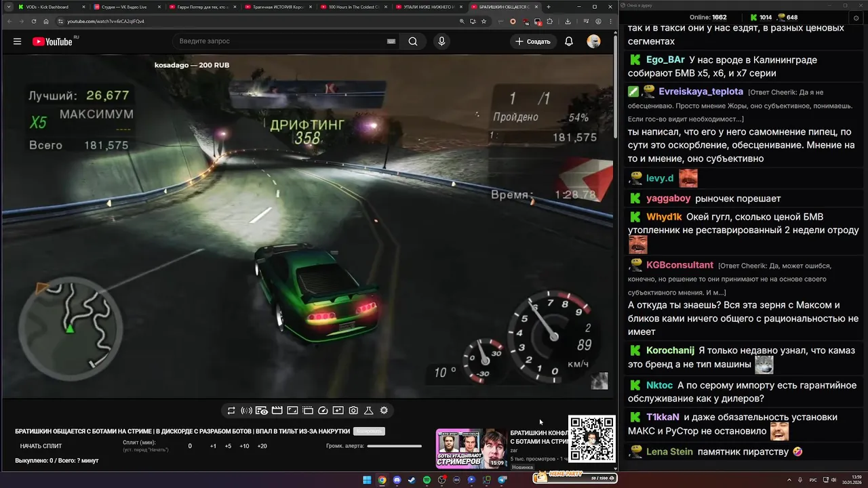Open the Chrome downloads icon
This screenshot has width=868, height=488.
[x=568, y=21]
